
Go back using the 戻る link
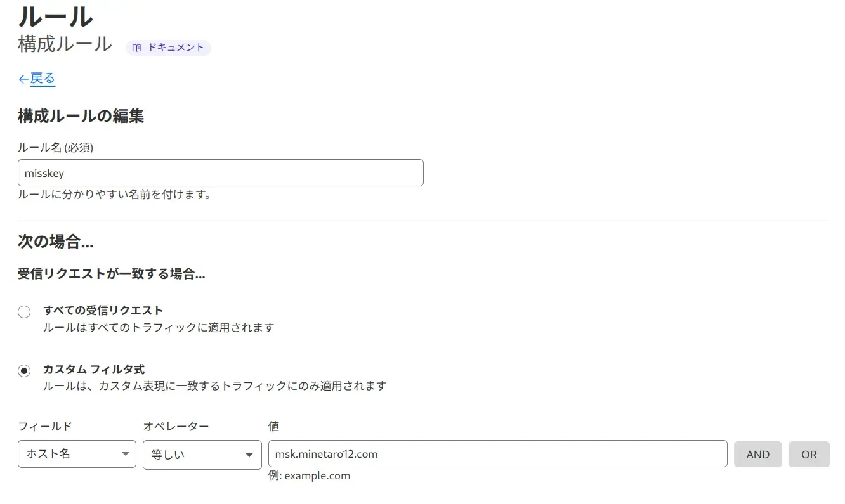coord(43,79)
